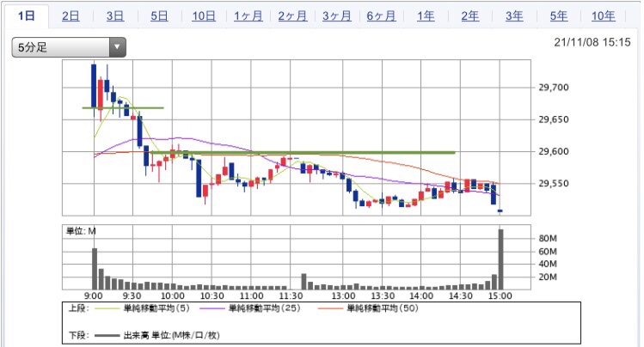Viewport: 644px width, 347px height.
Task: Click the tallest volume bar at 15:00
Action: point(500,259)
